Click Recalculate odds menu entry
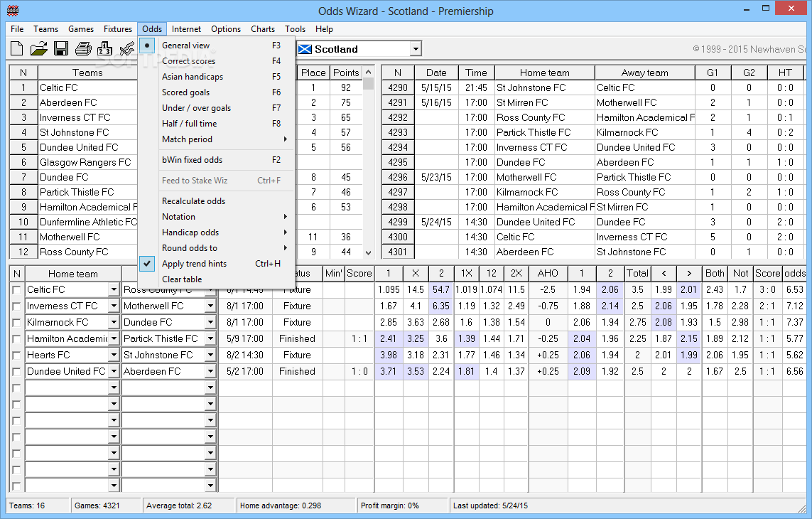The width and height of the screenshot is (812, 519). [x=217, y=200]
